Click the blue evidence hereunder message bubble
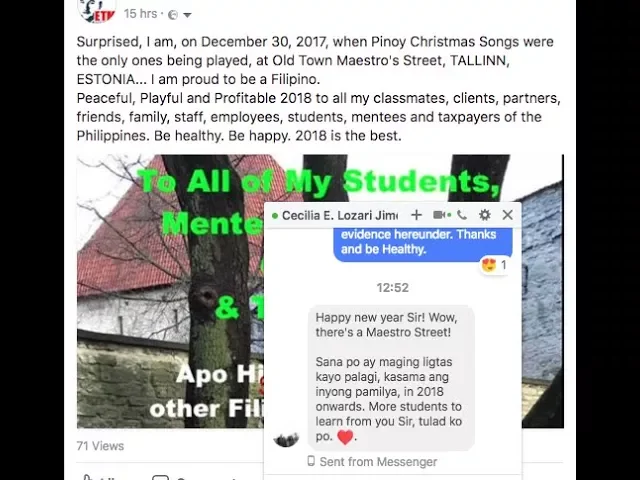Screen dimensions: 640x480 point(423,244)
